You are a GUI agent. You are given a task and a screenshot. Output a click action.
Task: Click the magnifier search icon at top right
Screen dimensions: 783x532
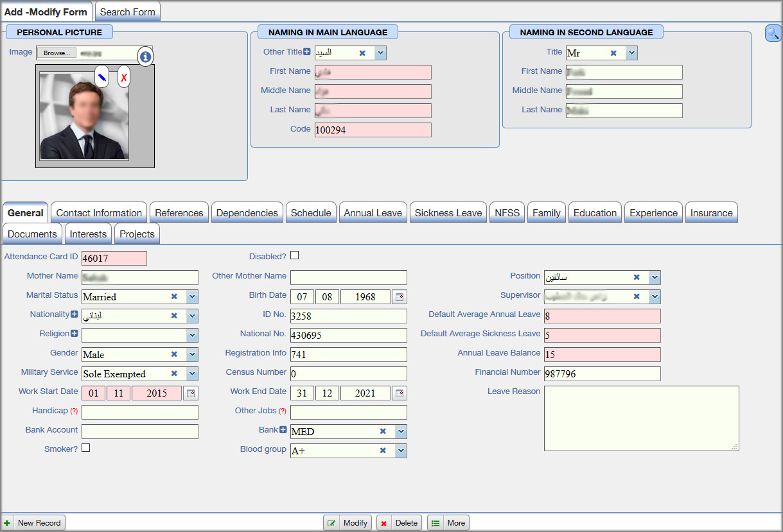click(x=773, y=33)
